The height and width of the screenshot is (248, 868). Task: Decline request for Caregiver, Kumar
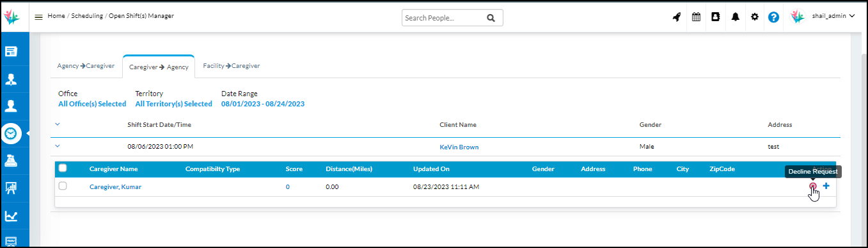click(813, 186)
